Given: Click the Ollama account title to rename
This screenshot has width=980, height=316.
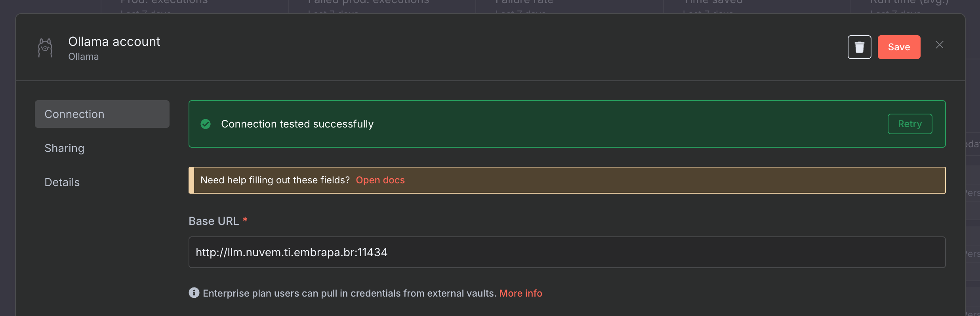Looking at the screenshot, I should click(x=114, y=42).
